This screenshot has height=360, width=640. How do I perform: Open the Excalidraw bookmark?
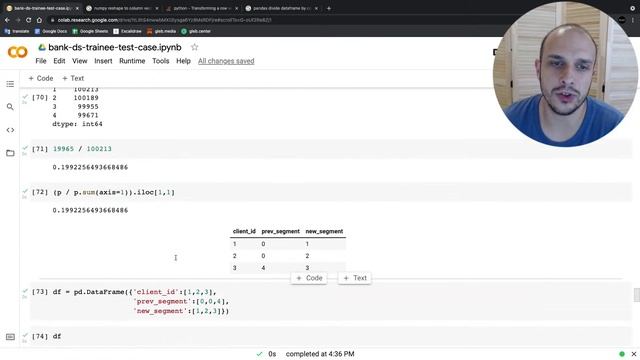click(x=127, y=31)
